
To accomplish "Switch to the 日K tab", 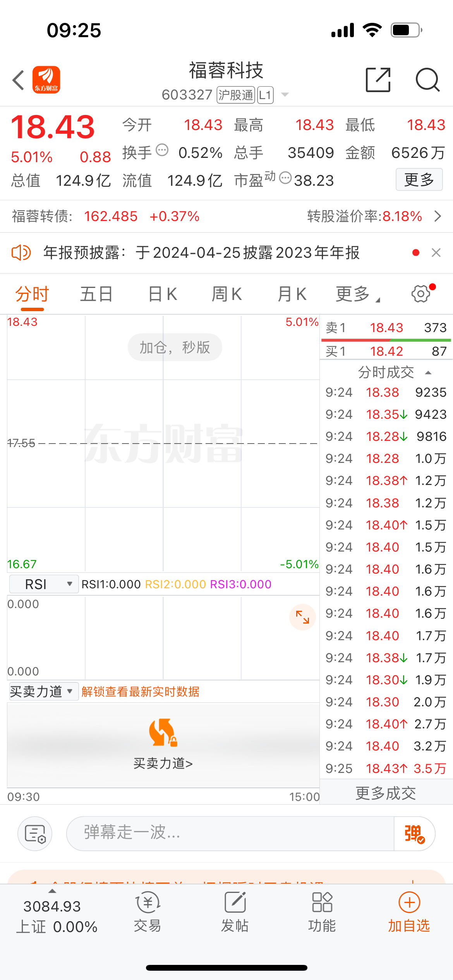I will coord(163,294).
